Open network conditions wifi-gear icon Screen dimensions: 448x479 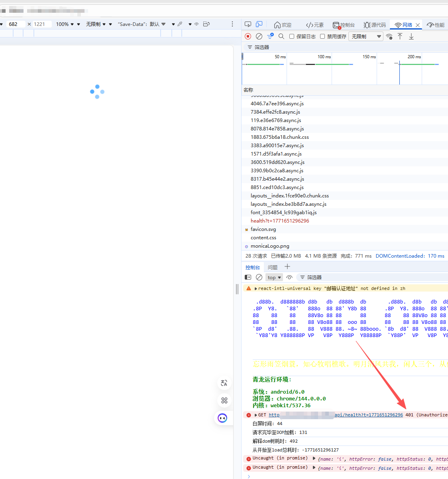coord(389,37)
